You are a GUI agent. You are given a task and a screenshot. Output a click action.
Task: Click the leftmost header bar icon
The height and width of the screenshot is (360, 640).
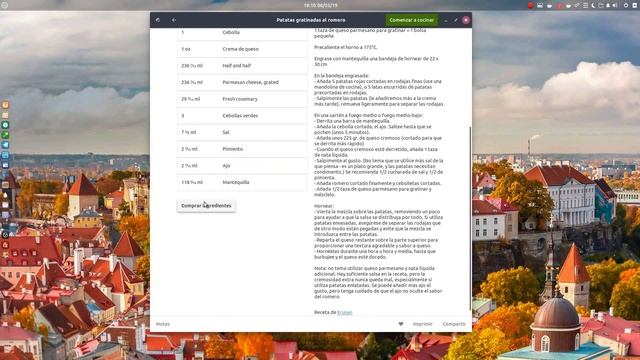(158, 20)
